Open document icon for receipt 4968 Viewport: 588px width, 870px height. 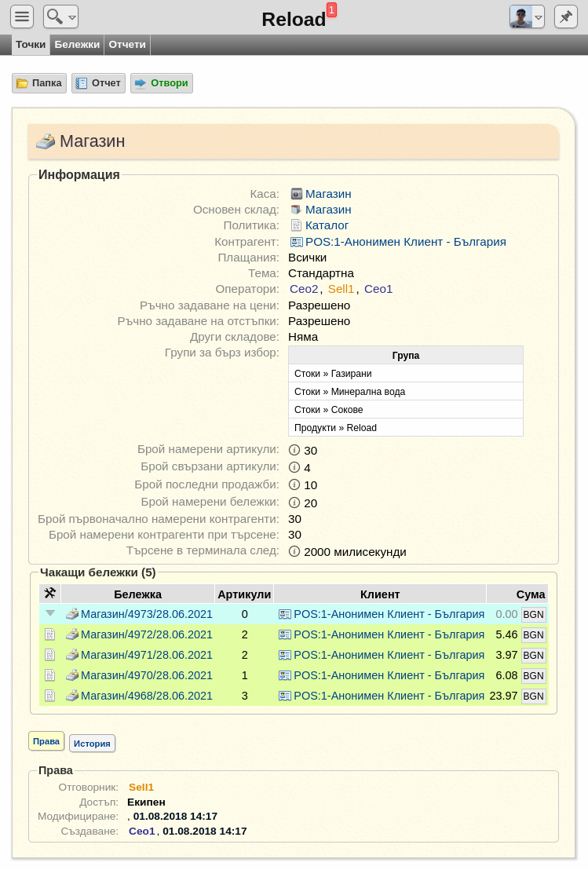[x=50, y=695]
